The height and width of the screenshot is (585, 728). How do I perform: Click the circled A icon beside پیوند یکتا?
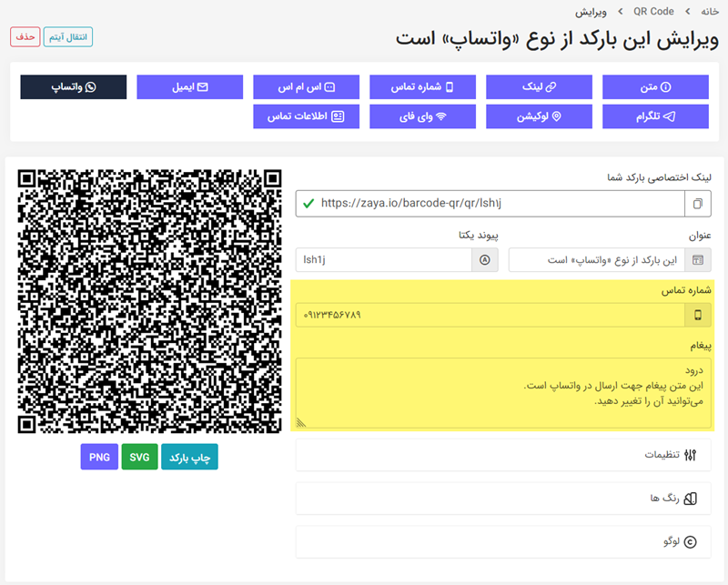click(485, 260)
